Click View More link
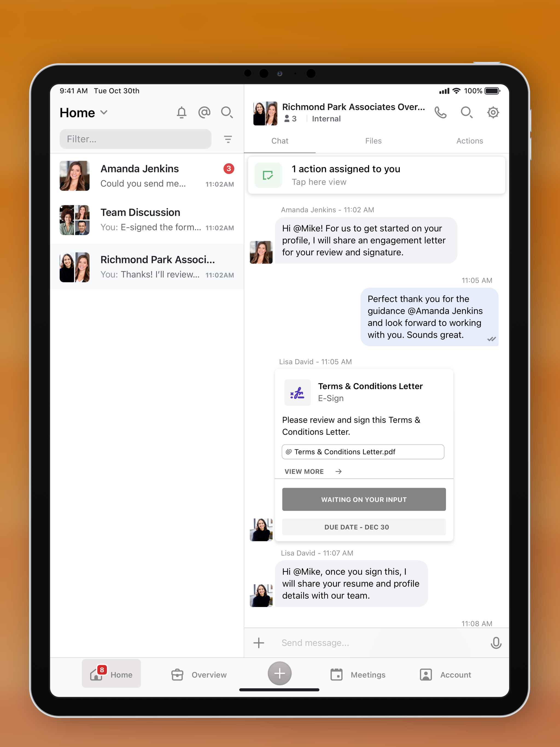This screenshot has height=747, width=560. point(304,471)
